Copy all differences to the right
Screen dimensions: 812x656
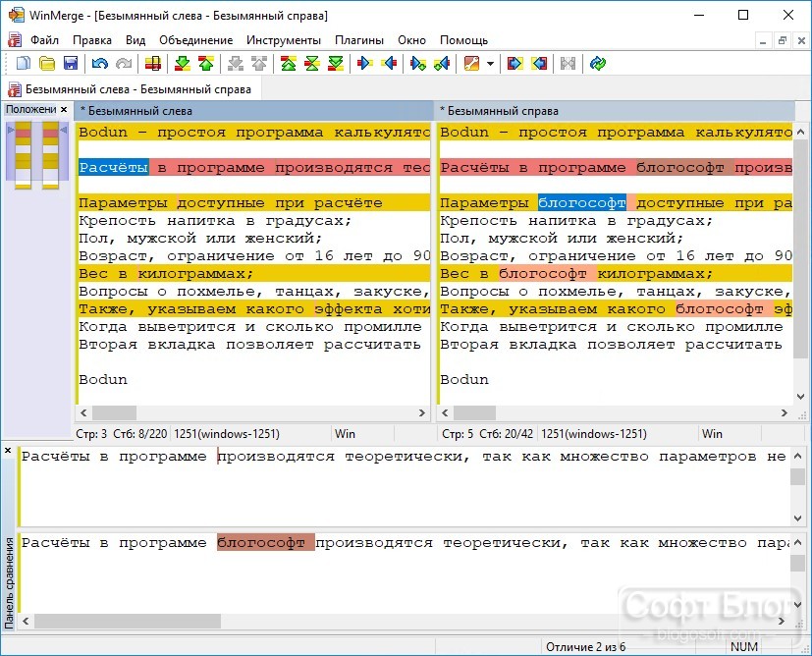(514, 64)
